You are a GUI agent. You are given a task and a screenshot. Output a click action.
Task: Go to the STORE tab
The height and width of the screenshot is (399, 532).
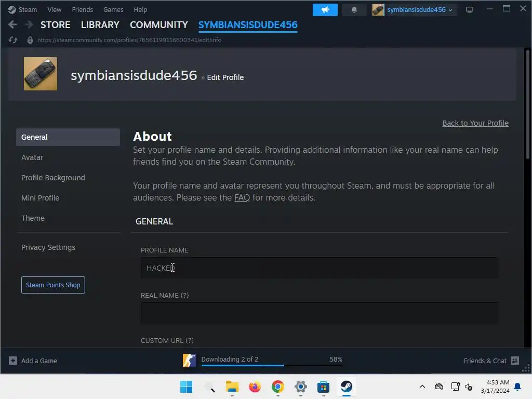[55, 25]
